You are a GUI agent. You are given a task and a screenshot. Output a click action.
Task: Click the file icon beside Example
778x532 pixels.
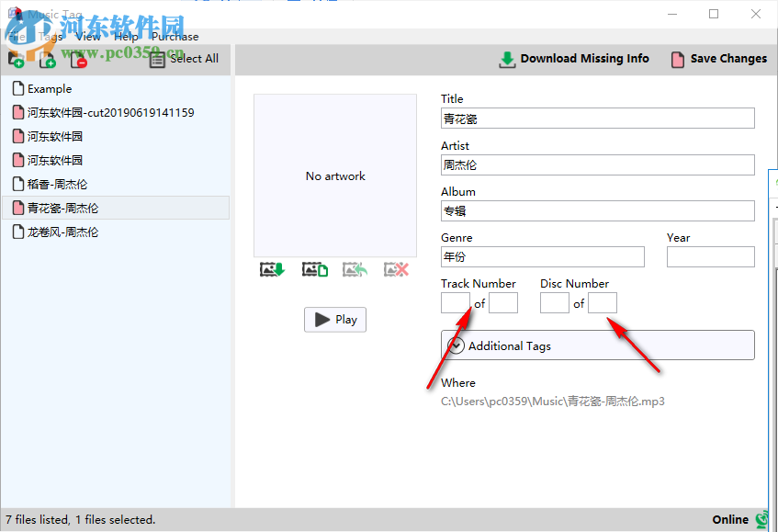18,89
